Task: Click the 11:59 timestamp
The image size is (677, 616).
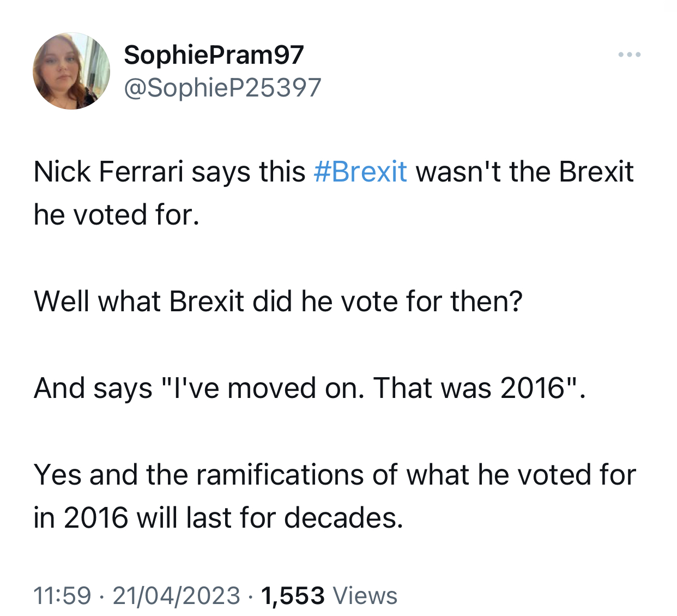Action: tap(62, 595)
